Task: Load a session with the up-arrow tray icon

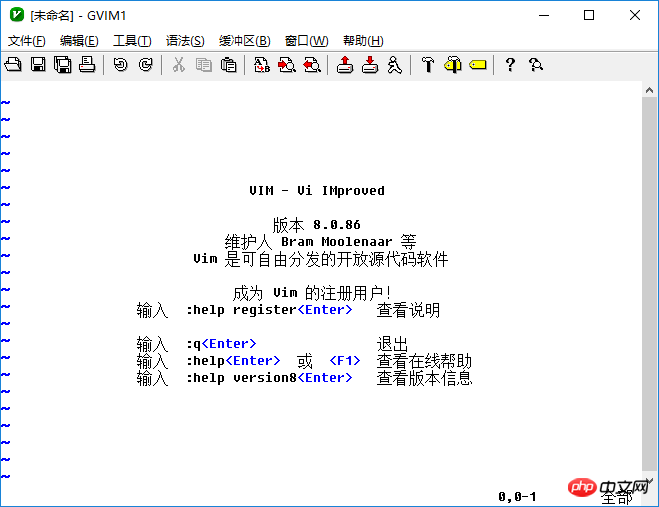Action: [x=345, y=65]
